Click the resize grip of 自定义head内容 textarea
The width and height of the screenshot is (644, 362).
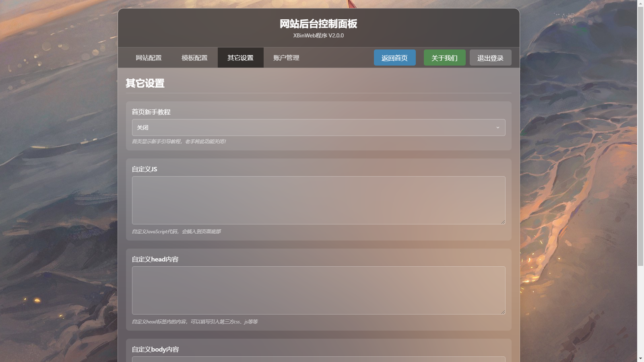pos(503,312)
